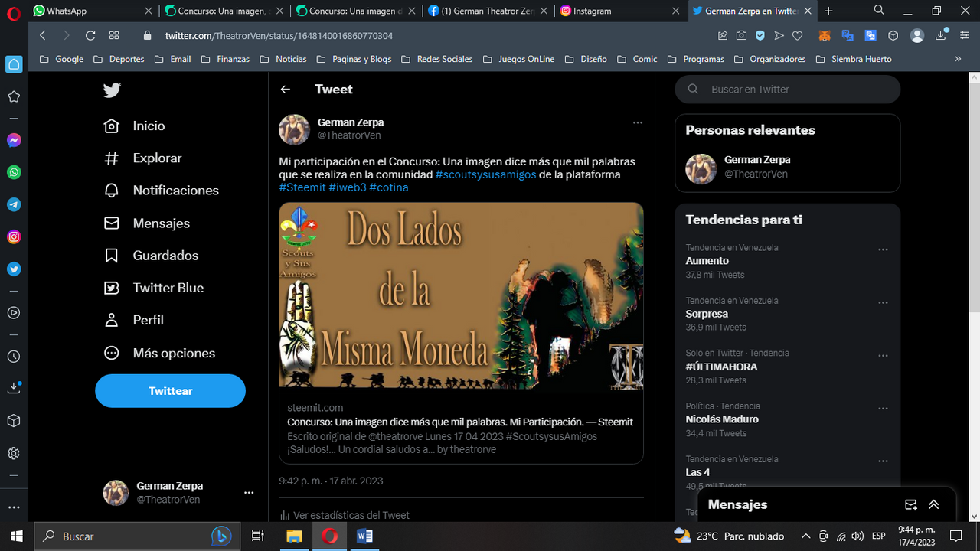Open Word from the taskbar
980x551 pixels.
(x=364, y=536)
